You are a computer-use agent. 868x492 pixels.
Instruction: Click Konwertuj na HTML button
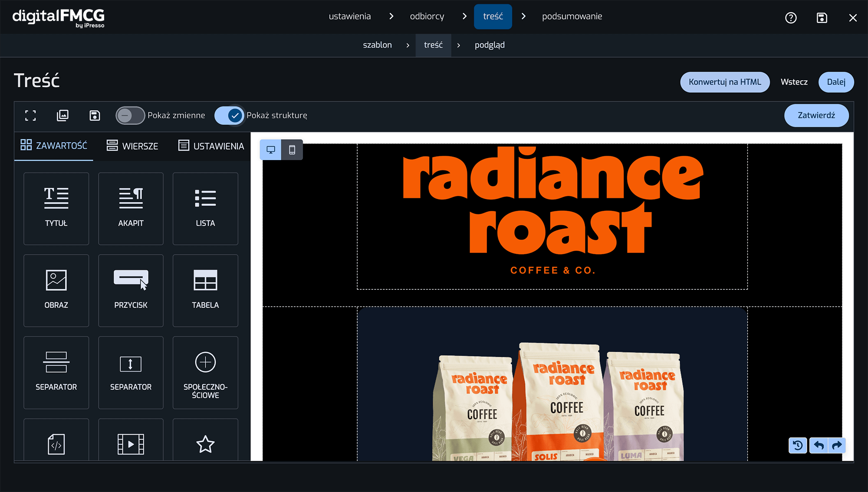(725, 82)
